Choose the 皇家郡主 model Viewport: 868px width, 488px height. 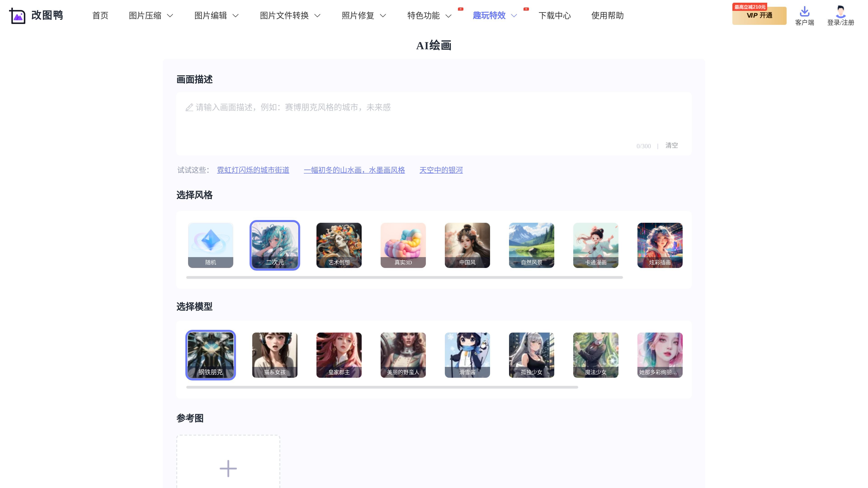pos(339,355)
